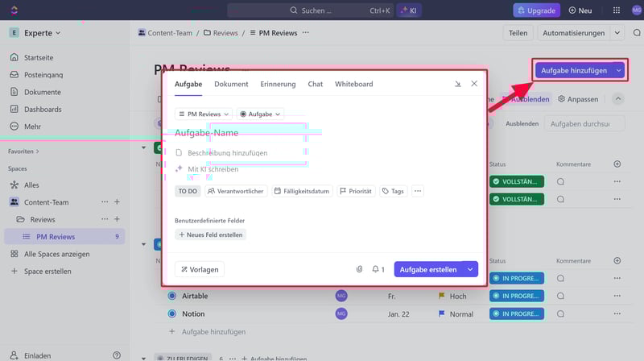Screen dimensions: 644x361
Task: Set Verantwortlicher assignee chip
Action: point(236,191)
